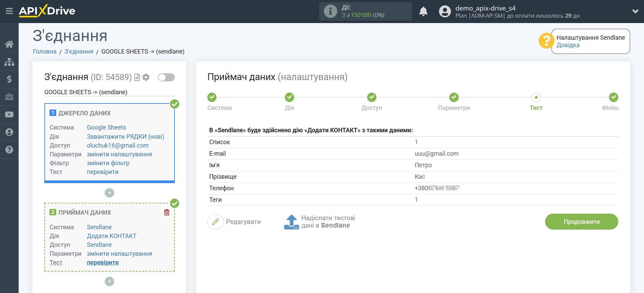Open the briefcase sidebar icon

click(9, 97)
